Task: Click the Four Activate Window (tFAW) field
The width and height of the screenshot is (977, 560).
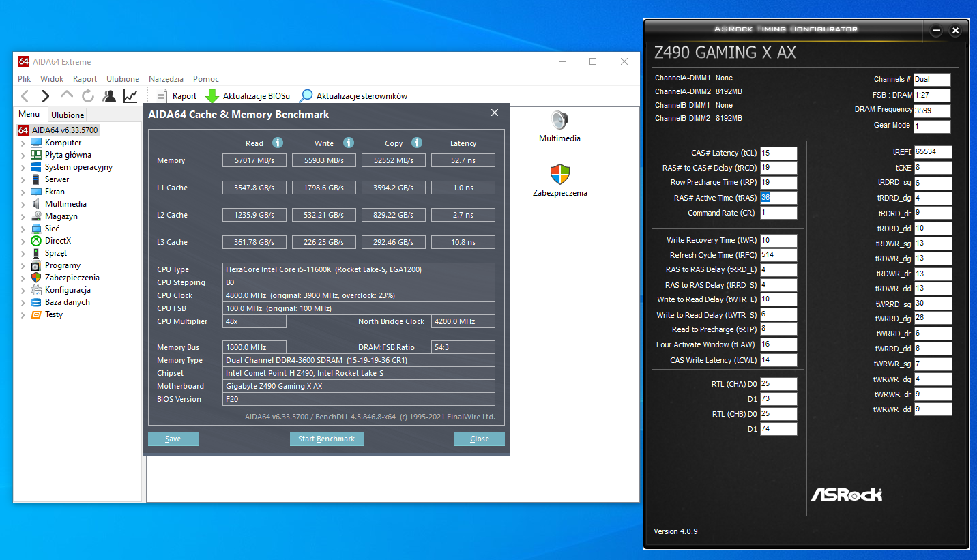Action: click(x=778, y=345)
